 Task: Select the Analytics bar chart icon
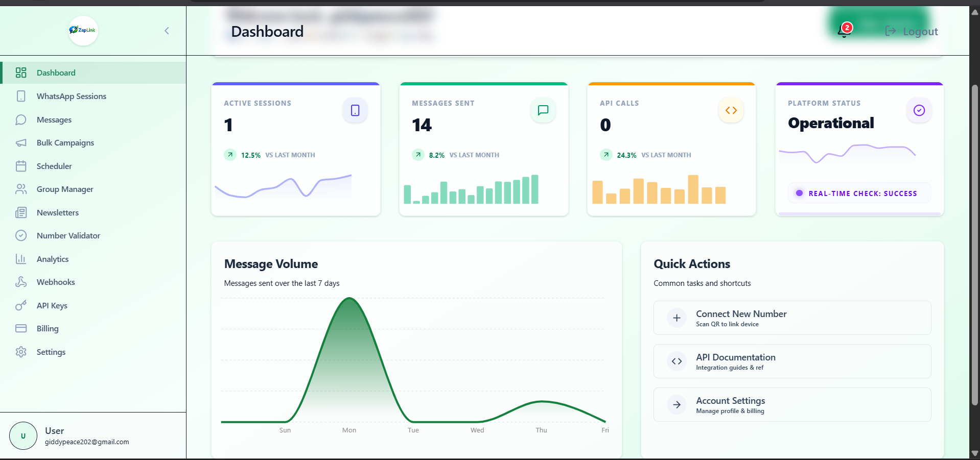coord(21,259)
